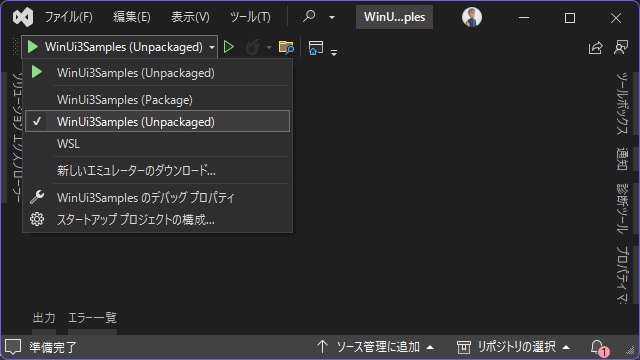This screenshot has height=360, width=640.
Task: Open the 通知 side tab
Action: pos(622,158)
